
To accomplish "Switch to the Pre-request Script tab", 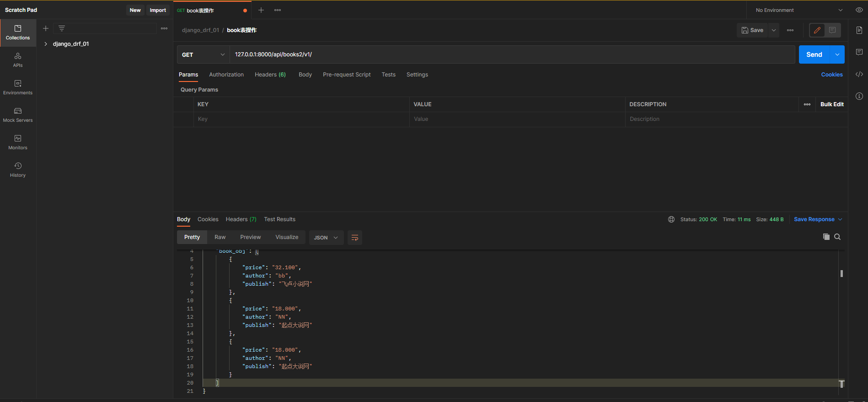I will point(347,75).
